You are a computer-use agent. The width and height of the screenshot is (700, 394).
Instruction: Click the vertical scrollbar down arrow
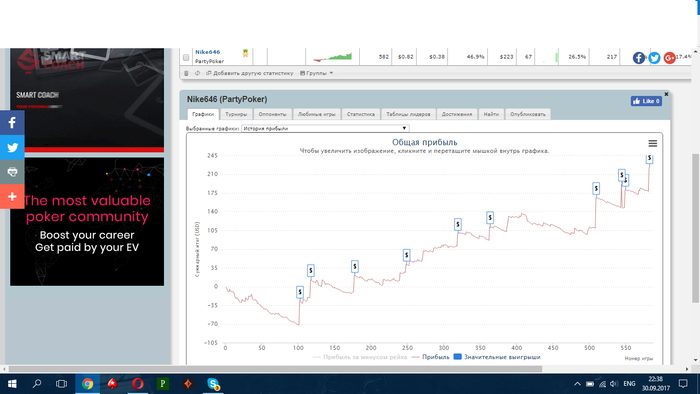click(696, 360)
